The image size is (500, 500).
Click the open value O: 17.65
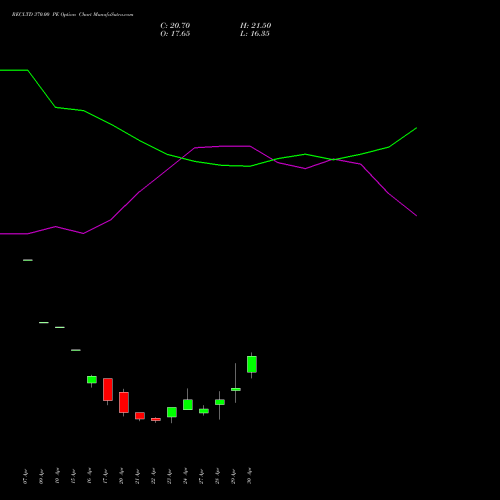[175, 34]
